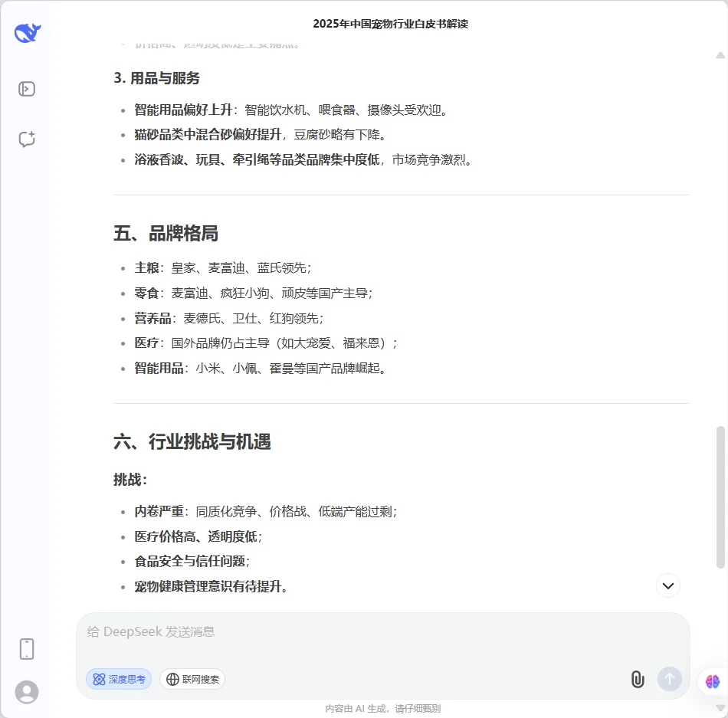Click the bullet 浴液香波、玩具、牵引绳等品类品牌集中度低
Screen dimensions: 728x718
[303, 159]
